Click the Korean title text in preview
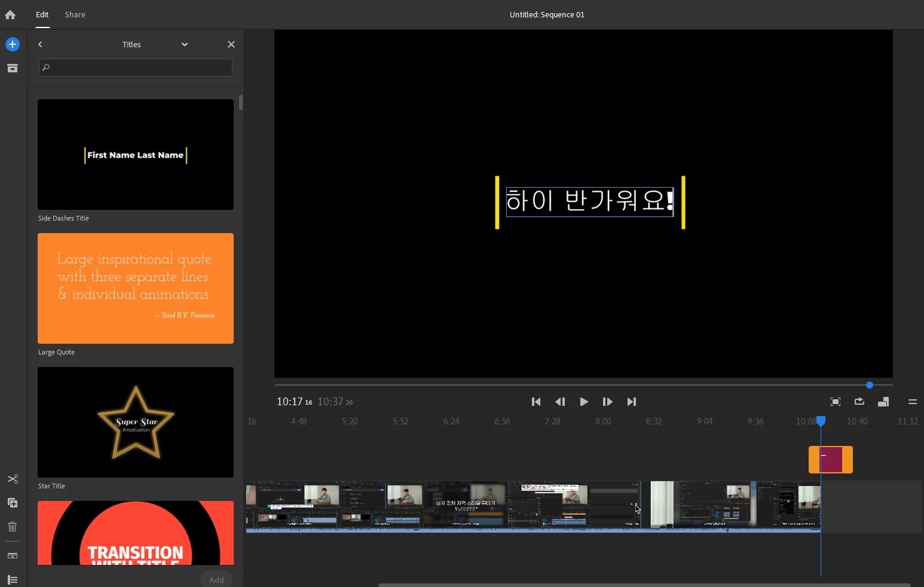The width and height of the screenshot is (924, 587). click(x=590, y=201)
